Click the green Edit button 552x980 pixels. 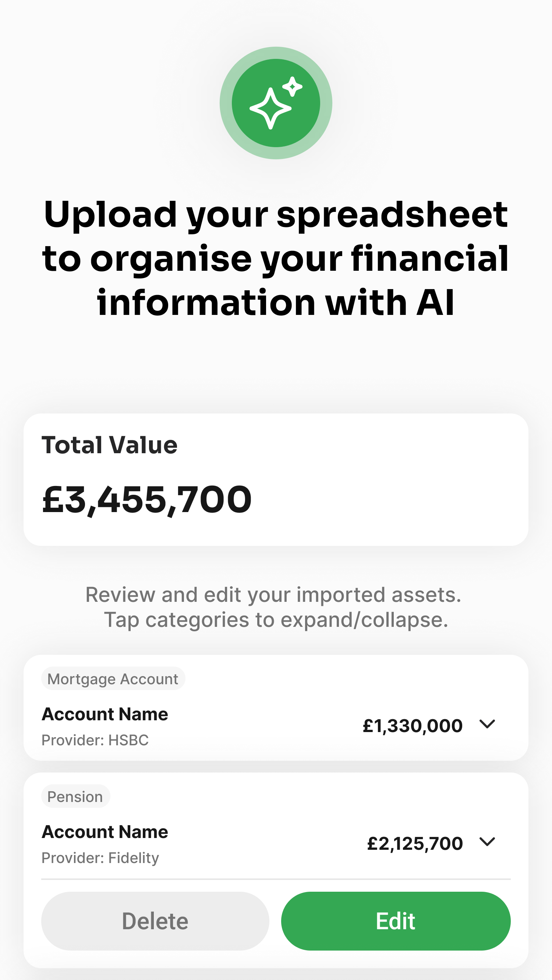[396, 921]
